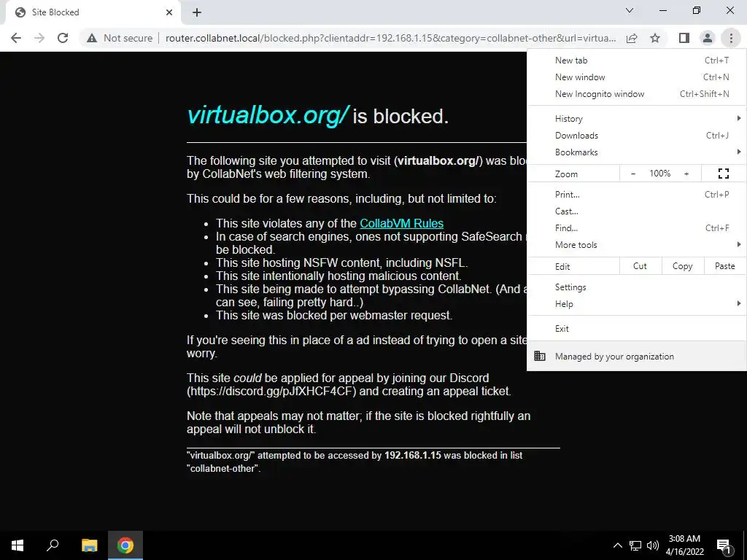Expand the Help submenu

coord(636,304)
